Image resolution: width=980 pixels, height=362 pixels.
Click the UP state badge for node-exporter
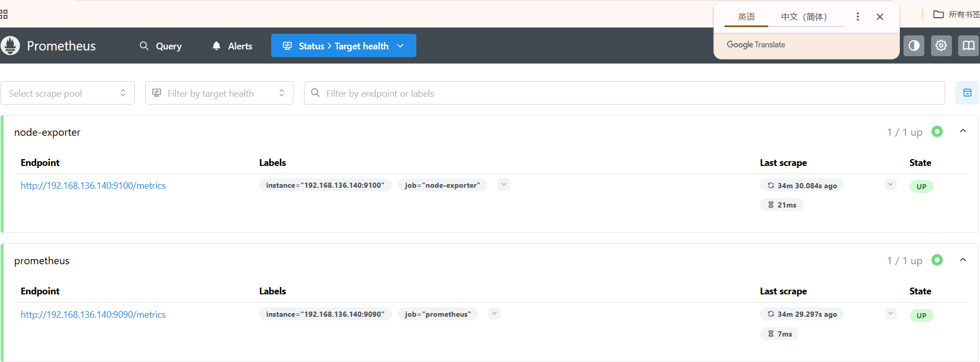point(921,186)
